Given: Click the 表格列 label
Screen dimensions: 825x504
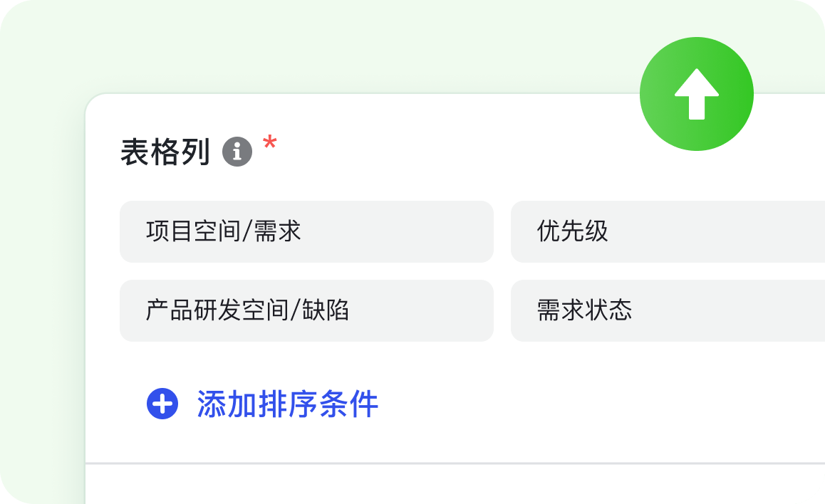Looking at the screenshot, I should pos(165,152).
